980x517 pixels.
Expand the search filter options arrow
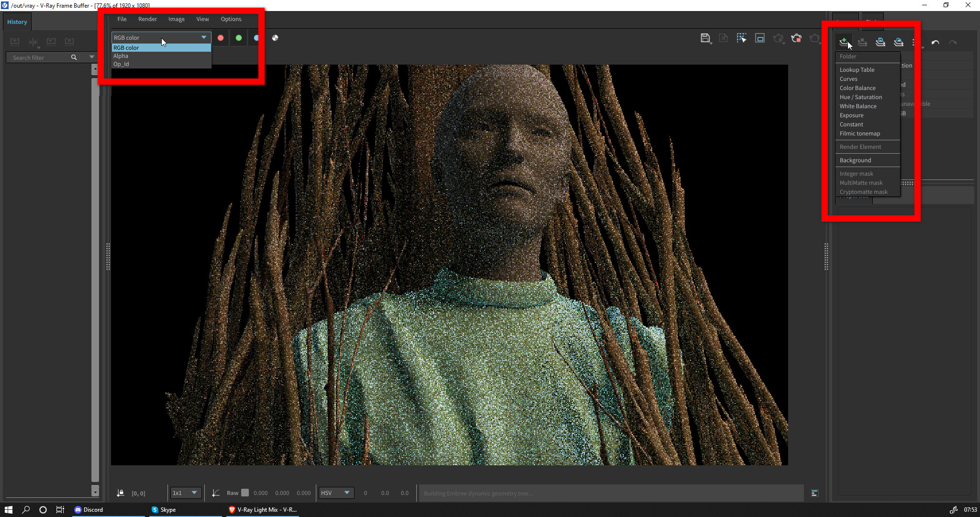[91, 57]
